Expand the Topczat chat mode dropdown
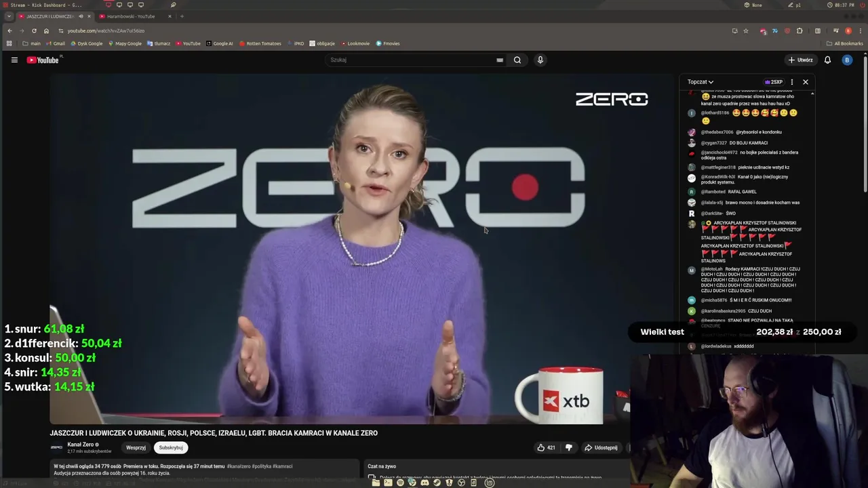 coord(700,82)
